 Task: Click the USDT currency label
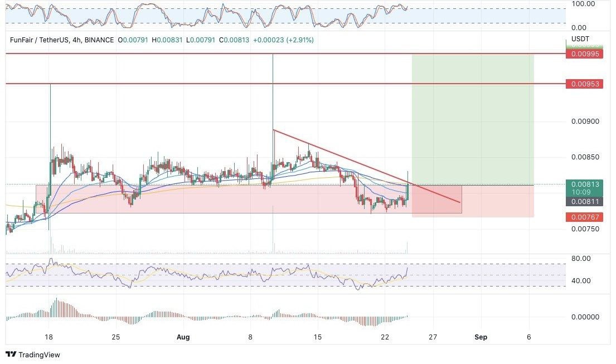pyautogui.click(x=580, y=39)
